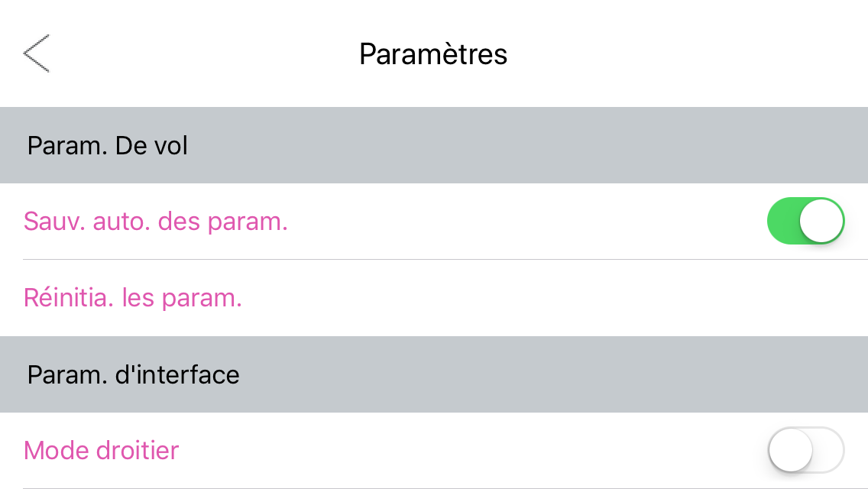Click the green track of the auto-save switch
This screenshot has width=868, height=489.
(x=782, y=222)
